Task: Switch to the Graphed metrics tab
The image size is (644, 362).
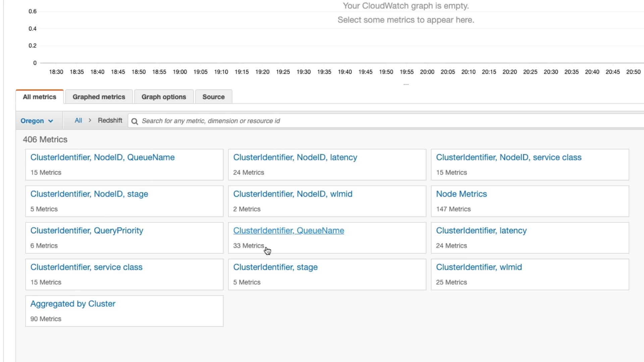Action: 99,97
